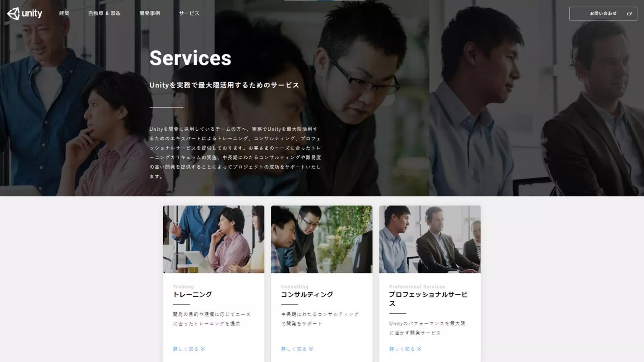Screen dimensions: 644x362
Task: Expand chevron arrows on プロフェッショナルサービス card
Action: pos(419,349)
